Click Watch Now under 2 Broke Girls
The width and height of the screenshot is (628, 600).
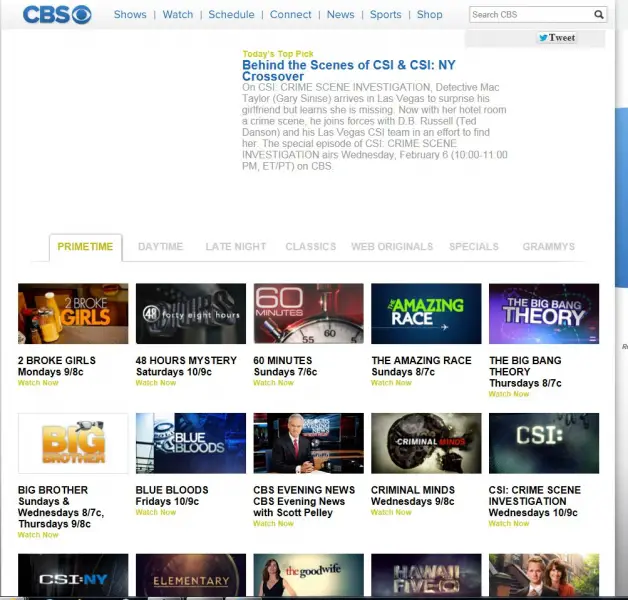coord(38,383)
